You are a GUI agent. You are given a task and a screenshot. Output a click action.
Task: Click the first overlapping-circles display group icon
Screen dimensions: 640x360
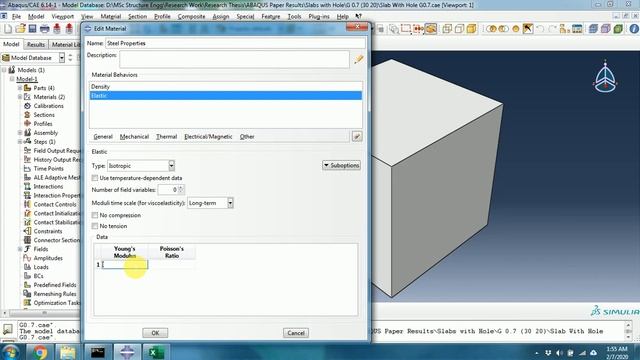[x=491, y=29]
